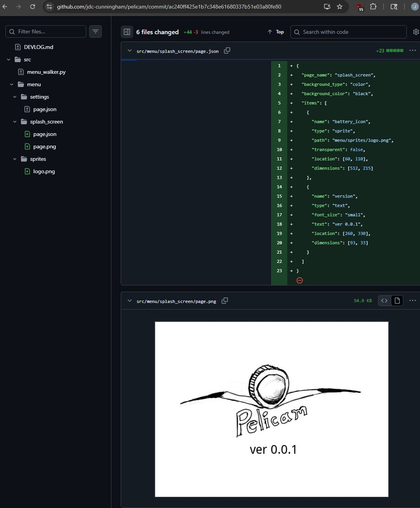This screenshot has height=508, width=420.
Task: Collapse the page.json diff section
Action: 130,50
